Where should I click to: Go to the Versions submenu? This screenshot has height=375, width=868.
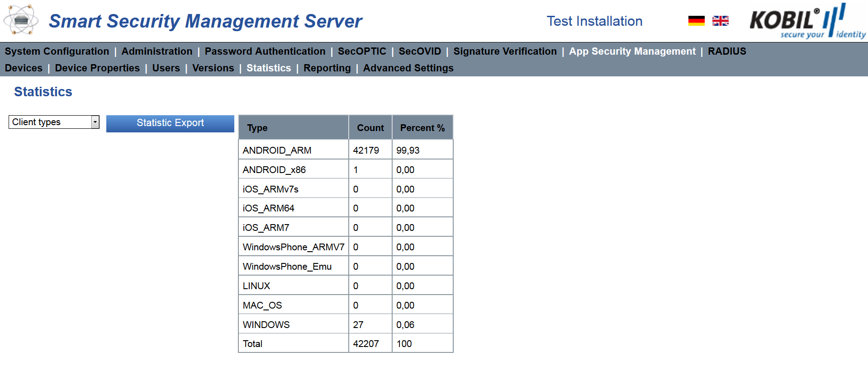click(213, 68)
